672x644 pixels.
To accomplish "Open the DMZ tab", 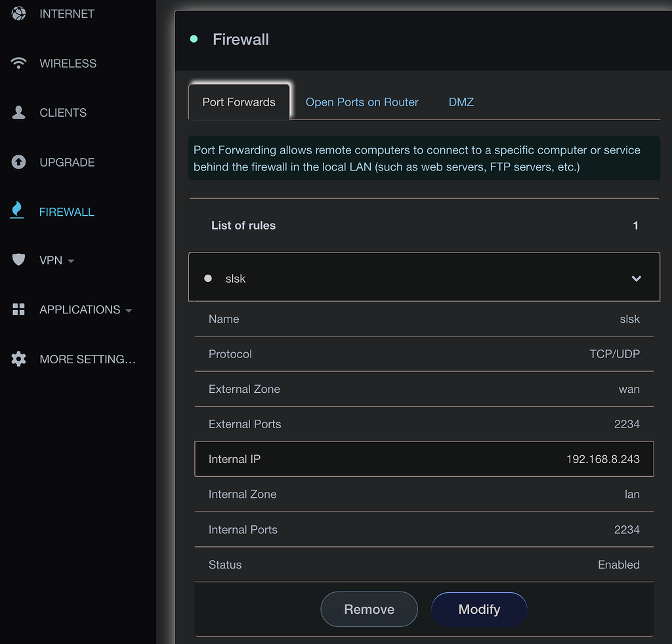I will [461, 102].
